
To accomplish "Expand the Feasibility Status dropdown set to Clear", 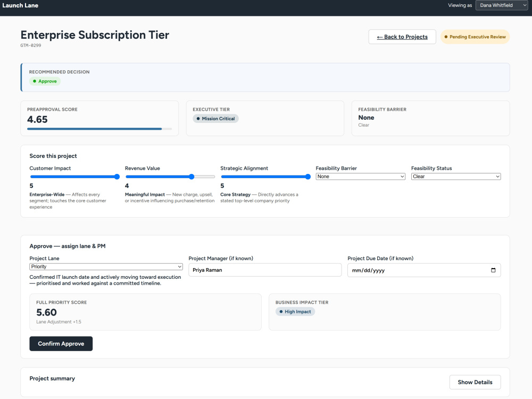I will [x=456, y=177].
